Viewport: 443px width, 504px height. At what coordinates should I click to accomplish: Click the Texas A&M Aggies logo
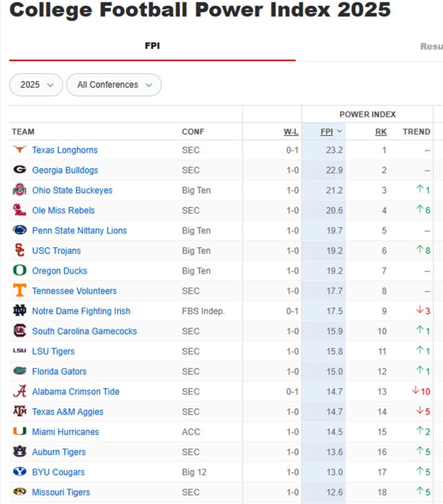[20, 411]
